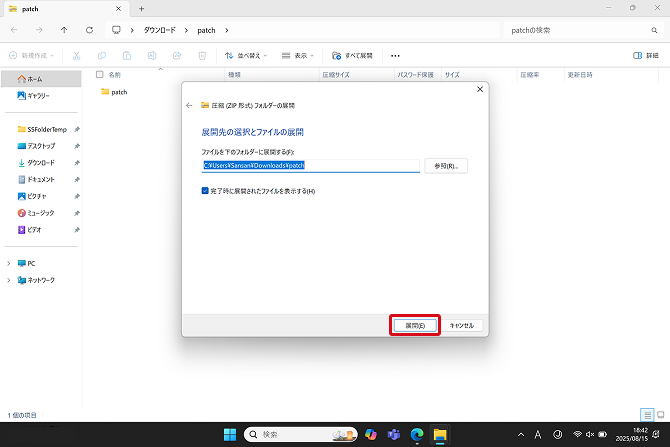Open Home (ホーム) in navigation pane
Image resolution: width=670 pixels, height=447 pixels.
coord(41,79)
